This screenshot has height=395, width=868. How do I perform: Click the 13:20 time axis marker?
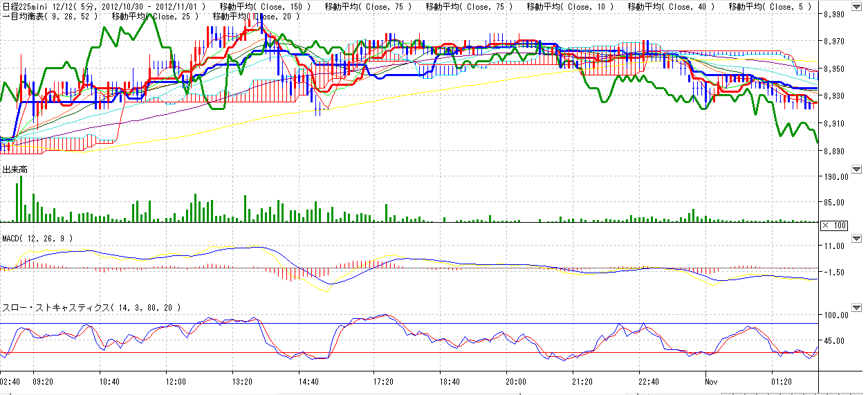243,382
